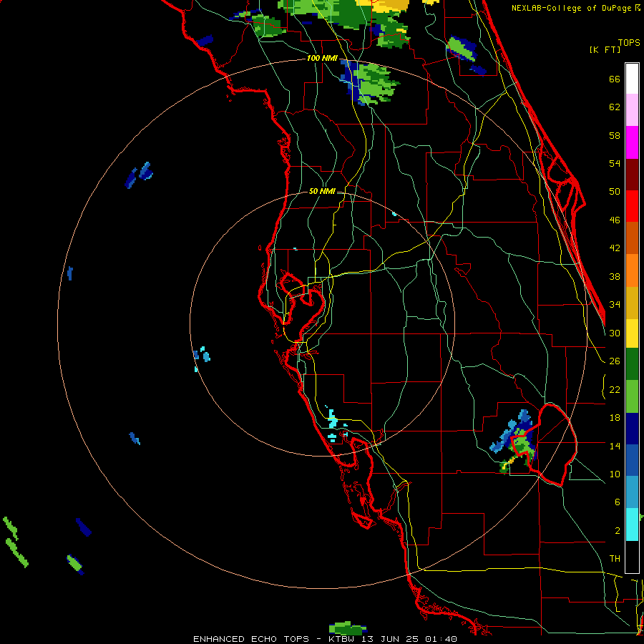Pick the magenta legend color band
Viewport: 644px width, 644px height.
632,142
